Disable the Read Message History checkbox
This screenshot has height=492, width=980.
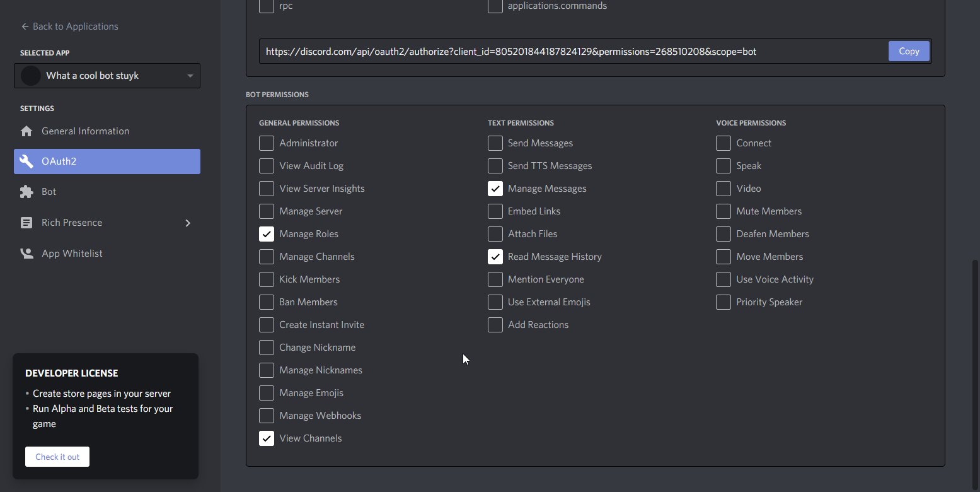495,257
